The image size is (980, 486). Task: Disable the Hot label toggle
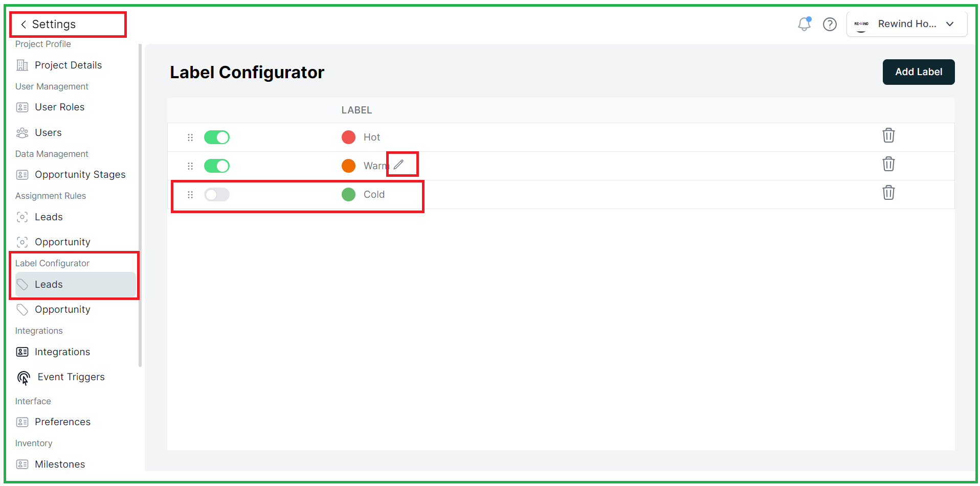[x=217, y=137]
